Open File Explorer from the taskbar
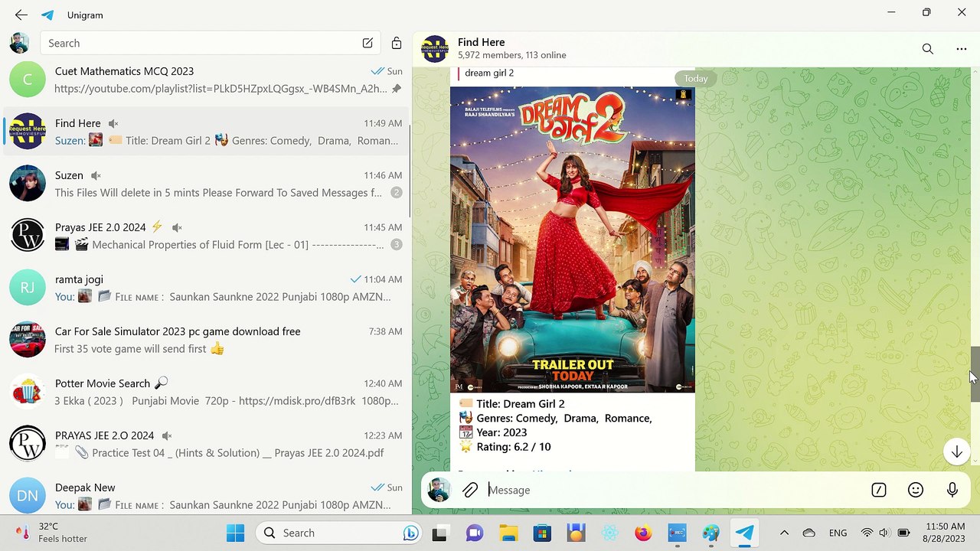The width and height of the screenshot is (980, 551). click(508, 533)
